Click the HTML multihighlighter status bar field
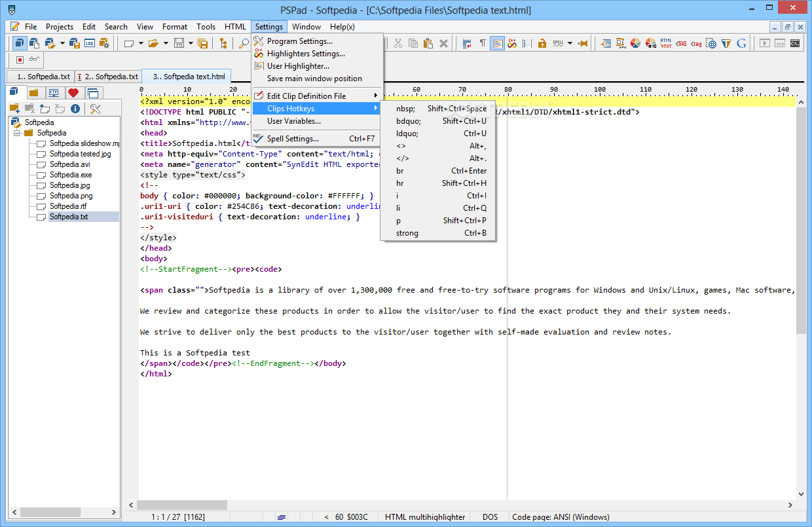 tap(425, 517)
